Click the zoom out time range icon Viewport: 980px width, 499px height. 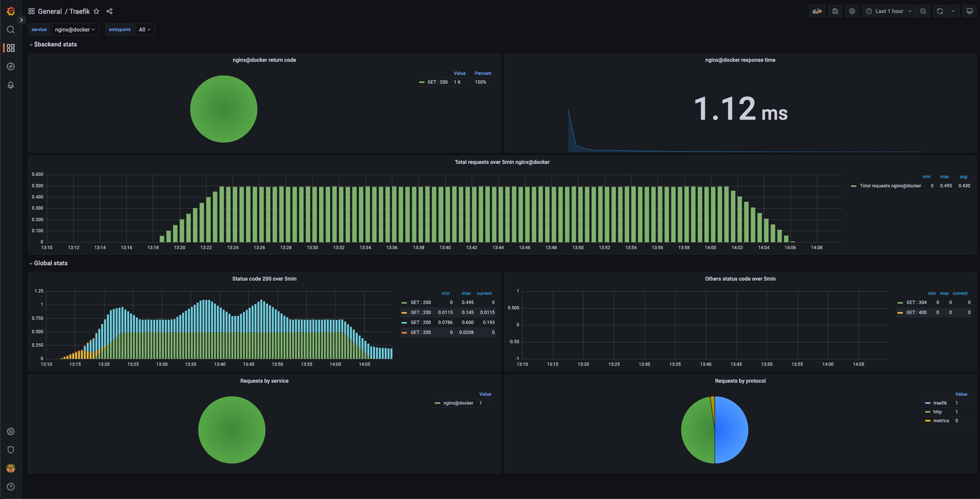tap(923, 11)
